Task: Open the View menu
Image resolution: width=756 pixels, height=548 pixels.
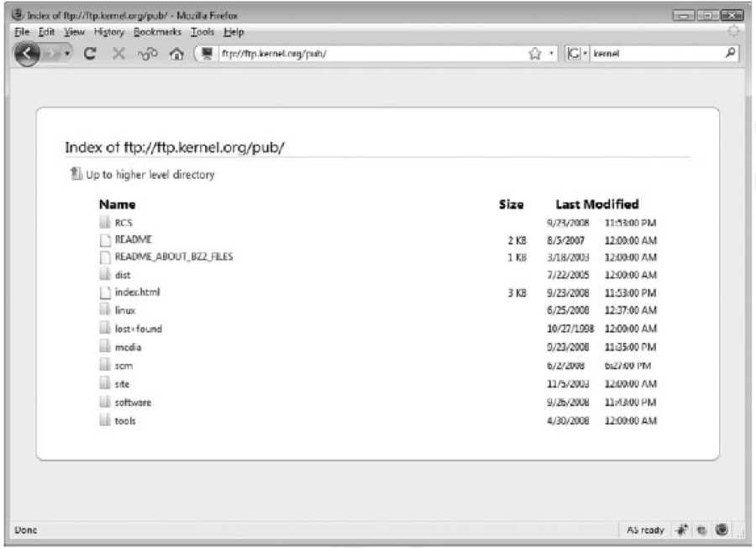Action: point(74,32)
